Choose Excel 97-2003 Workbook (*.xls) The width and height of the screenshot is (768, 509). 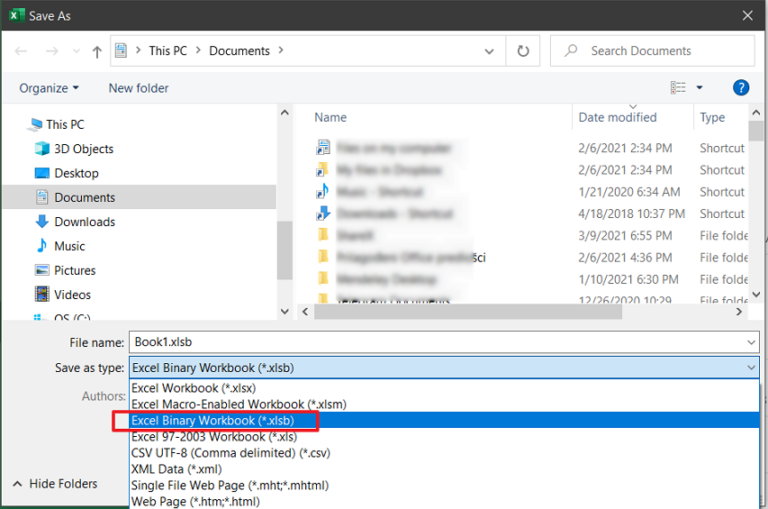(444, 436)
